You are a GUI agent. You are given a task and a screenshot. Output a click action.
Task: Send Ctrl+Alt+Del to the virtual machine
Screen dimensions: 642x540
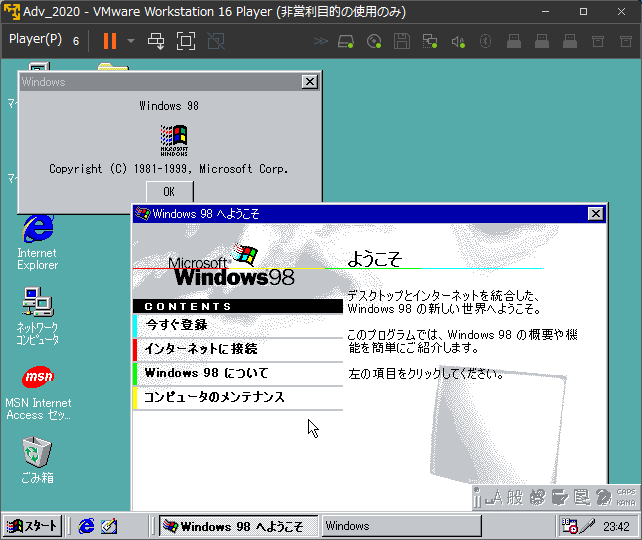click(156, 41)
